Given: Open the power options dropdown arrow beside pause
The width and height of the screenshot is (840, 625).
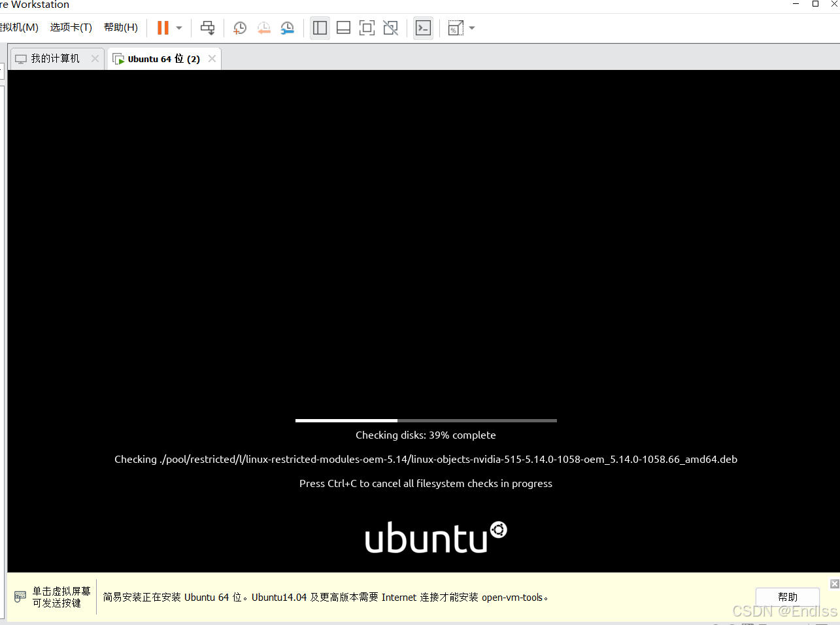Looking at the screenshot, I should point(179,28).
